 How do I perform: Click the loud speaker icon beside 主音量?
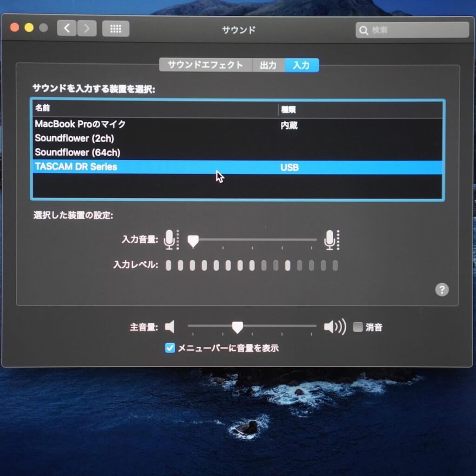[x=335, y=327]
